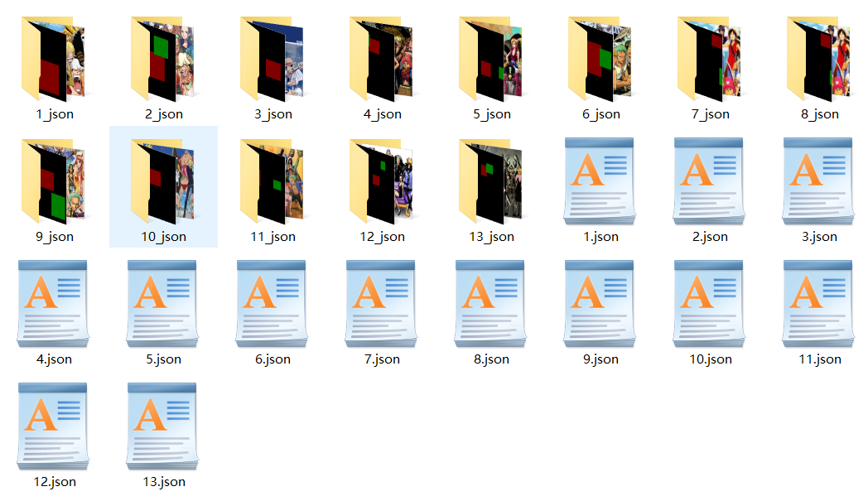Select the 11_json folder icon
Viewport: 868px width, 501px height.
272,181
